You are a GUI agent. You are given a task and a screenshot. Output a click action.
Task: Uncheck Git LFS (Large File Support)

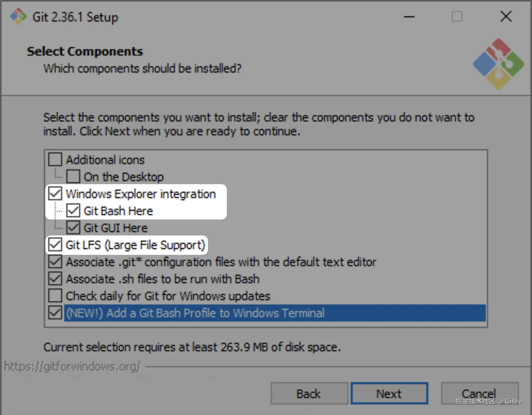pyautogui.click(x=55, y=245)
